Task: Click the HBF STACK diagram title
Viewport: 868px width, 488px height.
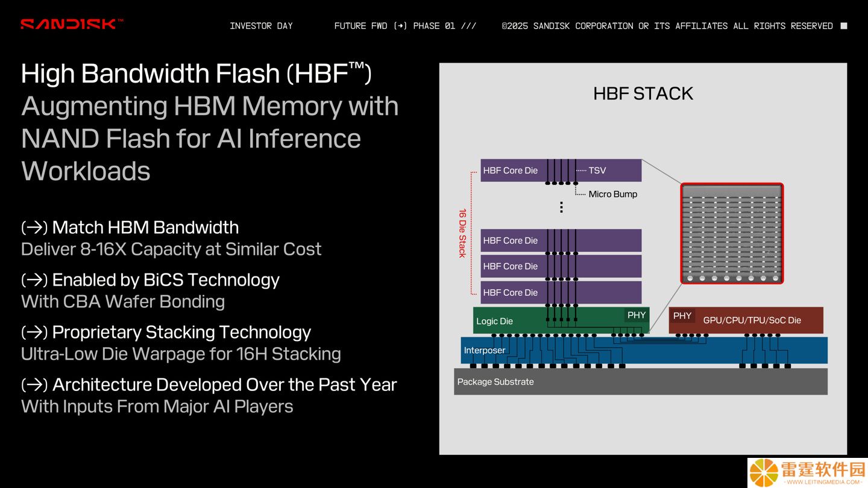Action: [x=643, y=93]
